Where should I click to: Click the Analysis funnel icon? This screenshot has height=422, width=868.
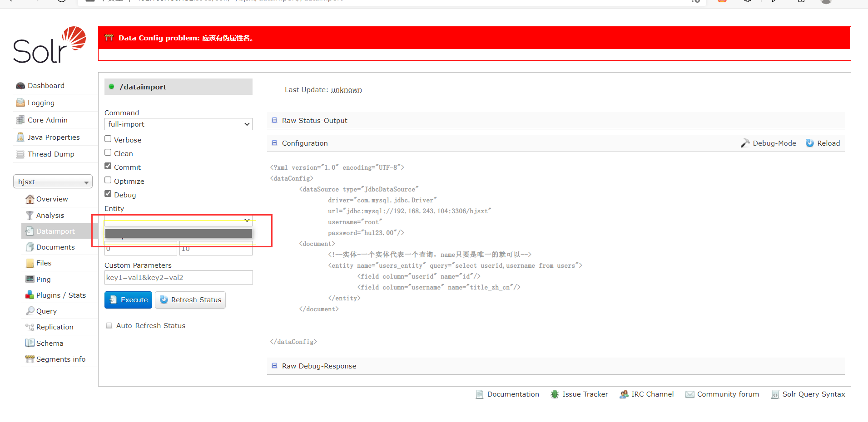click(x=30, y=215)
